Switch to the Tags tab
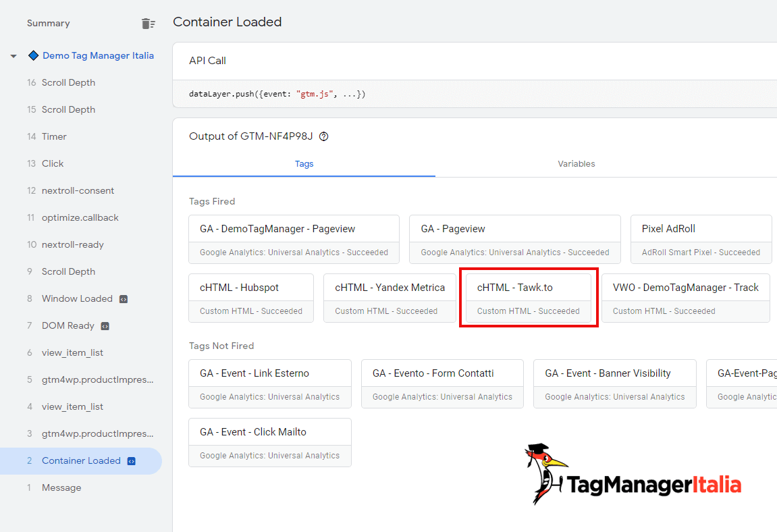 coord(304,163)
